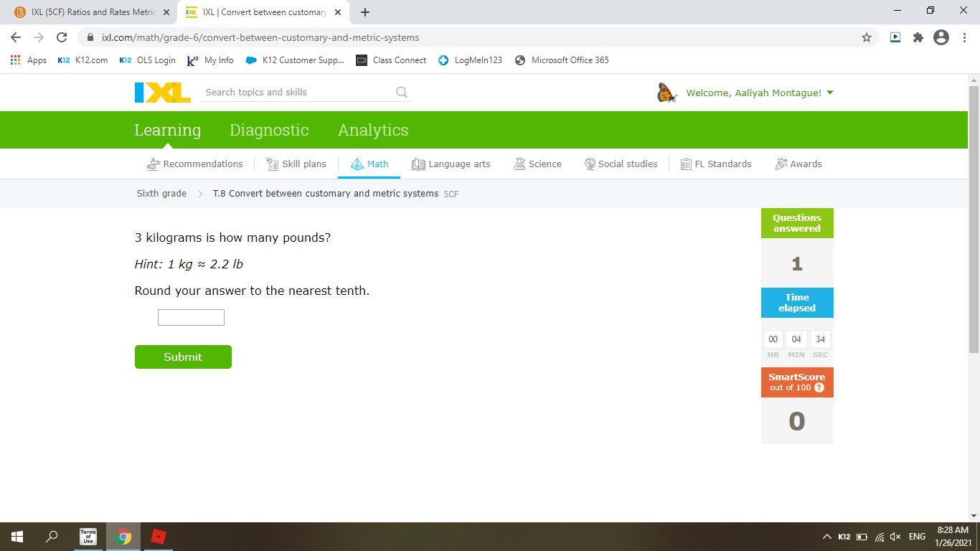
Task: Open the OLS Login bookmark
Action: pos(147,60)
